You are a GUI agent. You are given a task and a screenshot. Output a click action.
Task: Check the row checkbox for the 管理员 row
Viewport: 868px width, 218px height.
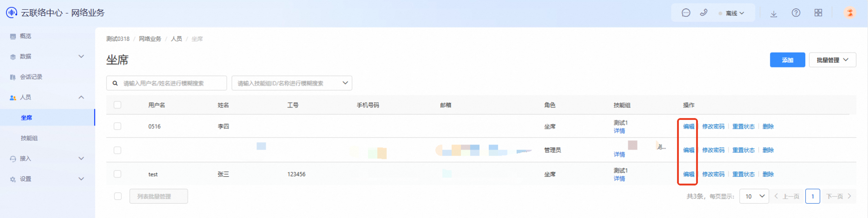coord(118,150)
